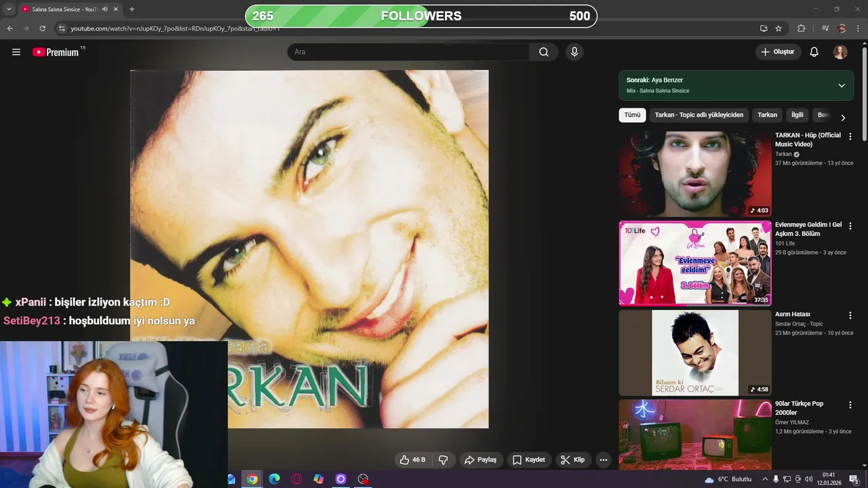Image resolution: width=868 pixels, height=488 pixels.
Task: Open options for Asrın Hatası video
Action: (x=850, y=315)
